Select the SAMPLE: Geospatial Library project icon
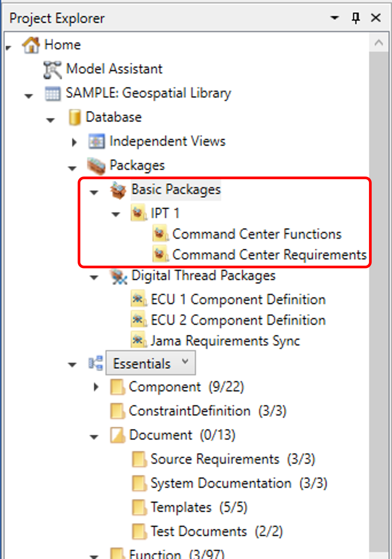The image size is (392, 559). (x=53, y=93)
